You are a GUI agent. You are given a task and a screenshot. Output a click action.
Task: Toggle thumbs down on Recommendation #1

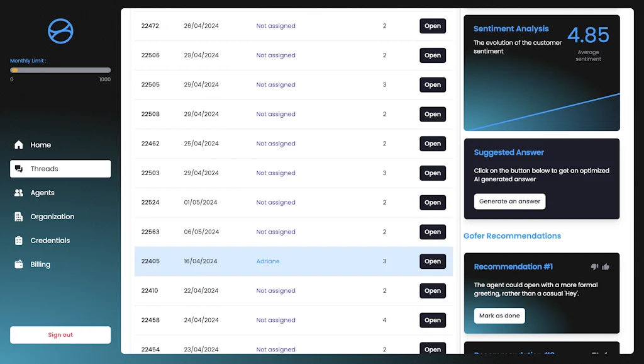[x=594, y=266]
